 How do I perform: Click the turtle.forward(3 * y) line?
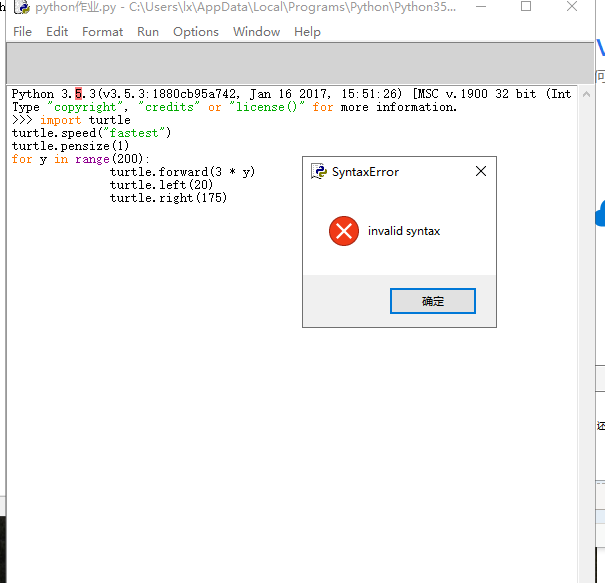pyautogui.click(x=183, y=172)
